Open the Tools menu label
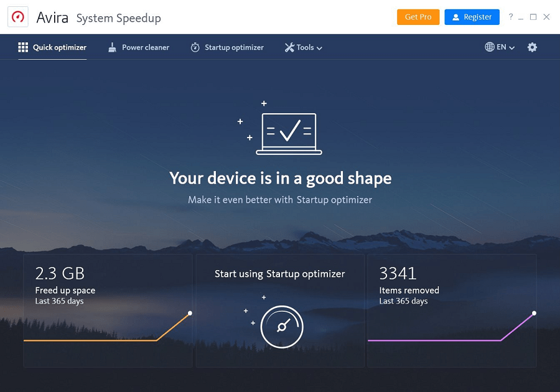The width and height of the screenshot is (560, 392). [306, 47]
